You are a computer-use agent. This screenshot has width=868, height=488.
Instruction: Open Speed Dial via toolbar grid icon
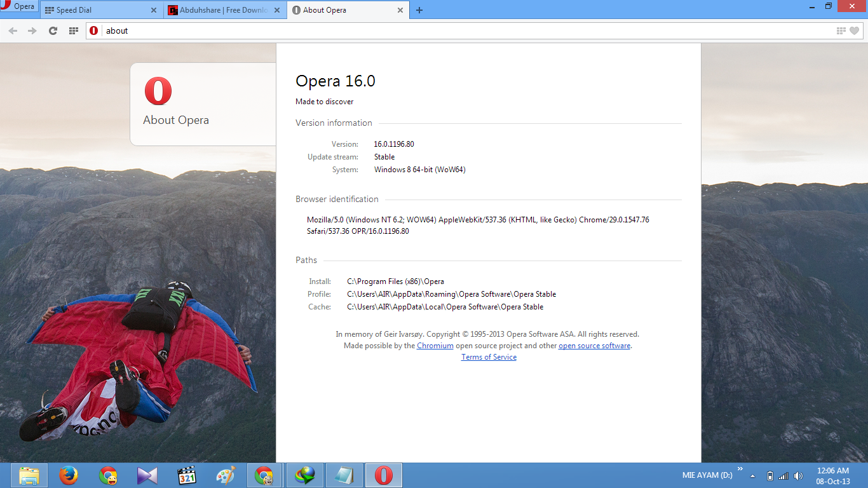pos(74,30)
